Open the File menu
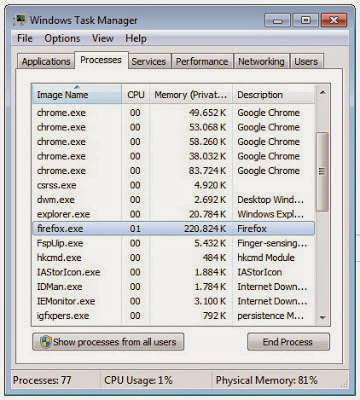This screenshot has height=400, width=360. tap(25, 38)
